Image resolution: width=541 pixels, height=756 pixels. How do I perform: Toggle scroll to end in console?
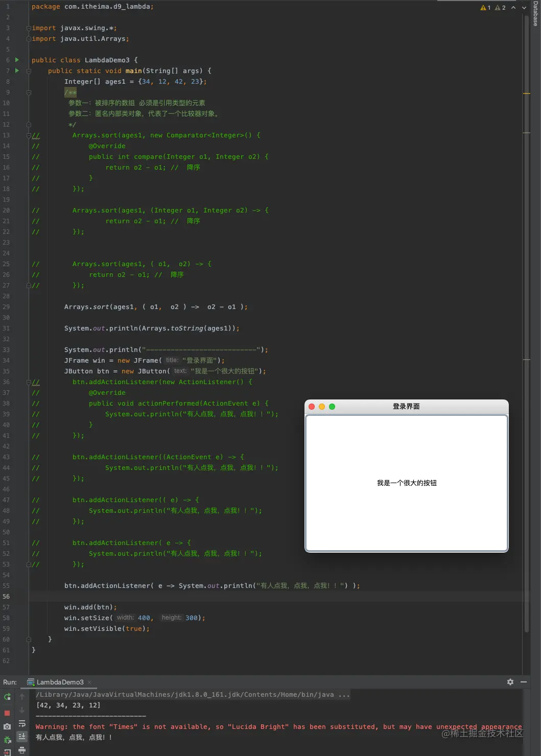[22, 737]
